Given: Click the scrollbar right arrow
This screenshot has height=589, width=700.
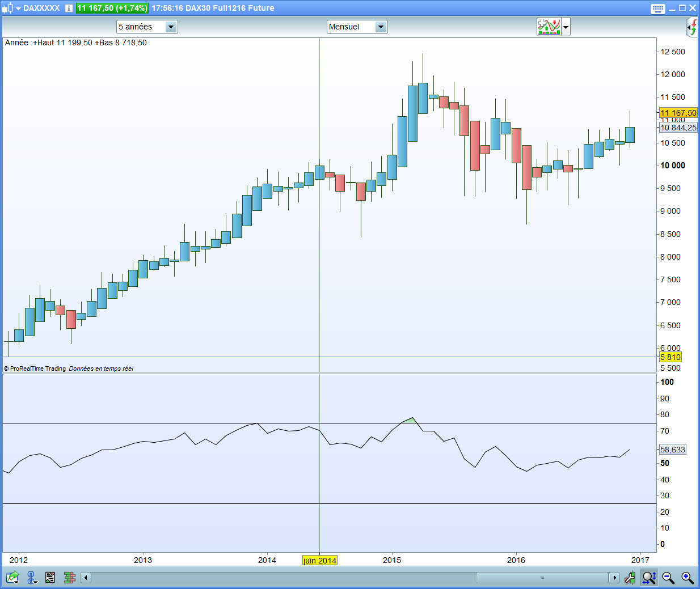Looking at the screenshot, I should [614, 578].
